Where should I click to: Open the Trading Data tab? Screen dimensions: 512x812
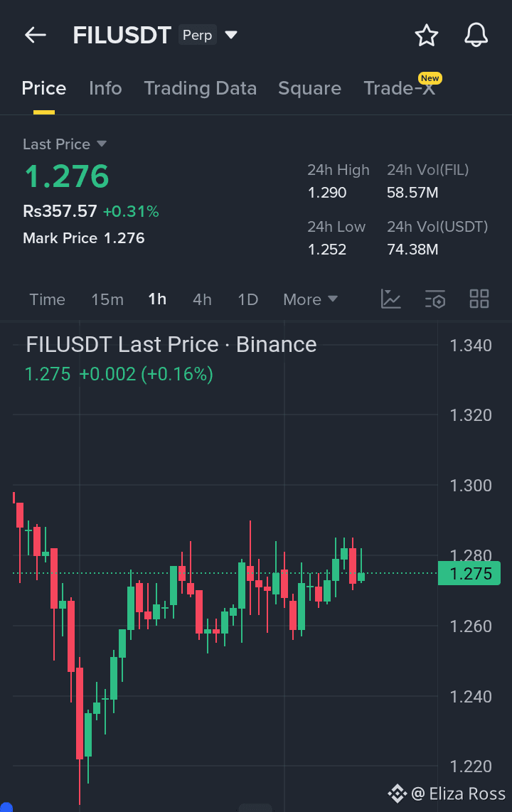pos(200,88)
